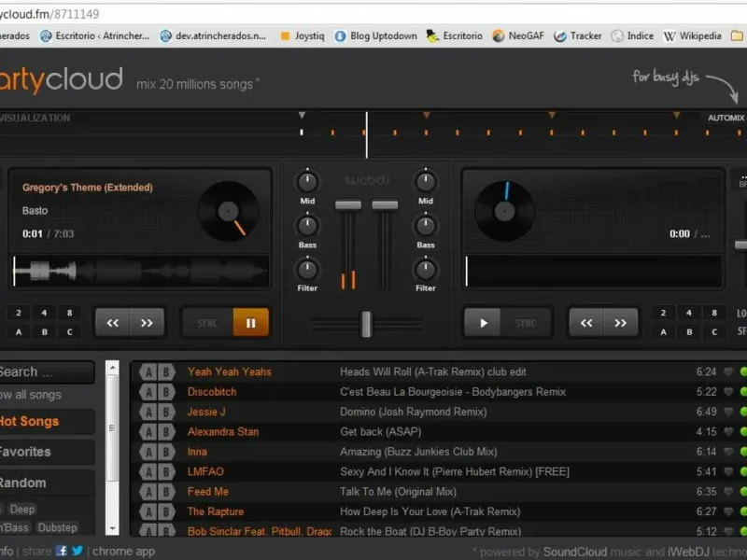Favorite the Discobitch track heart
The image size is (747, 560).
click(x=728, y=392)
